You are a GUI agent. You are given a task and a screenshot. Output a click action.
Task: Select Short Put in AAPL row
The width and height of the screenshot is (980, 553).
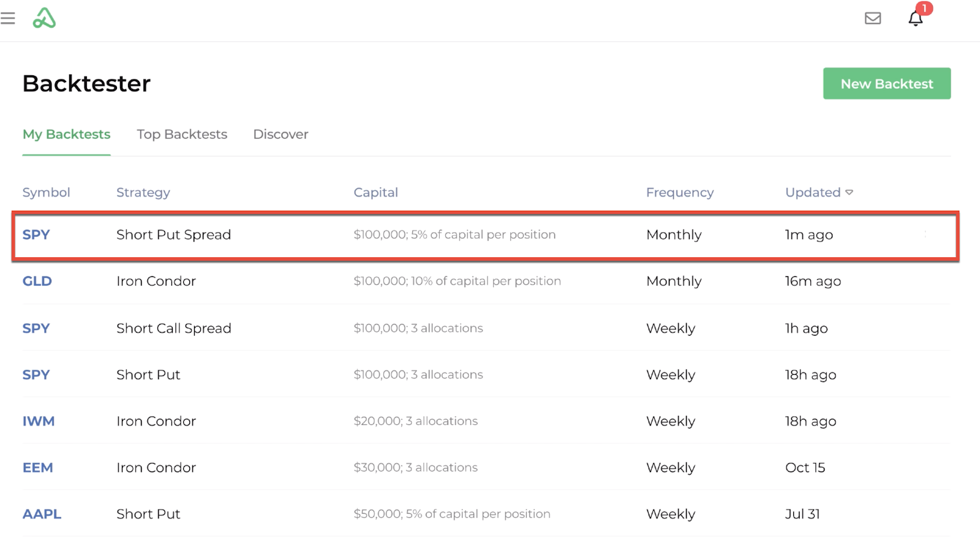(x=148, y=514)
